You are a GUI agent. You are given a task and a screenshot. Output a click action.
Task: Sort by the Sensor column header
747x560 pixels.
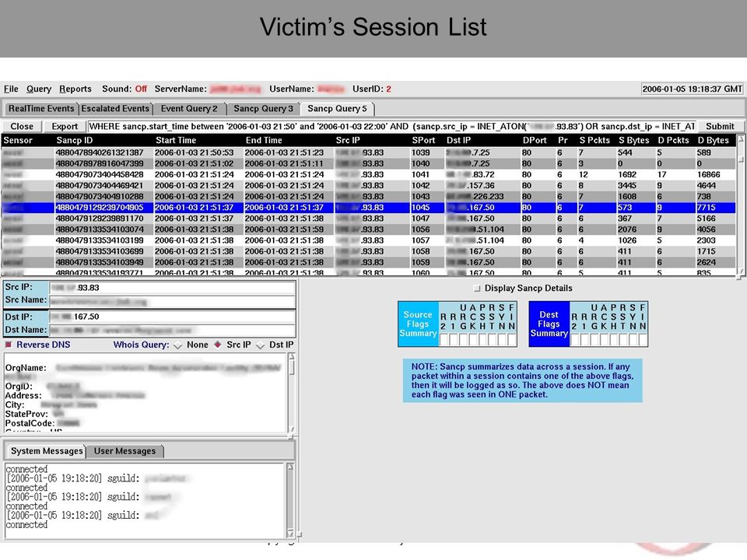(x=18, y=141)
